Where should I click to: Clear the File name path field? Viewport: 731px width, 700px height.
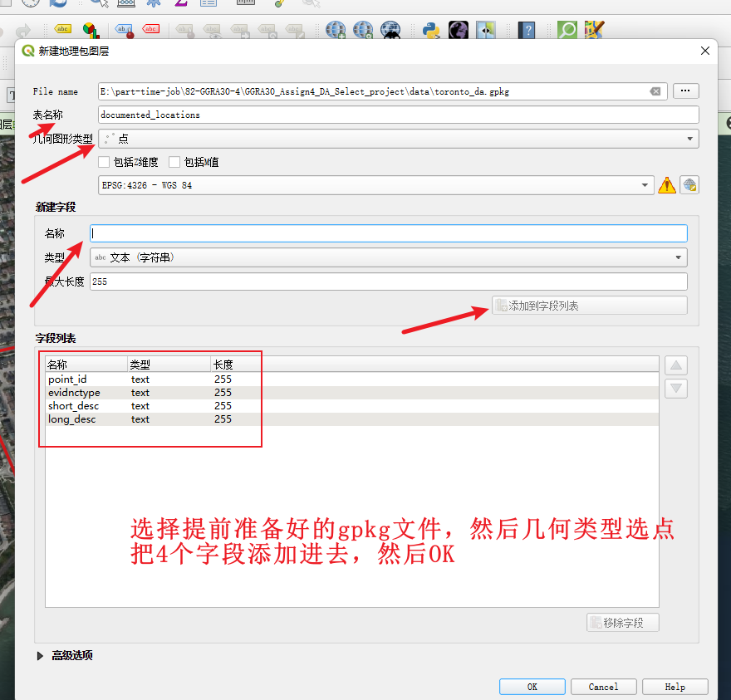coord(655,91)
